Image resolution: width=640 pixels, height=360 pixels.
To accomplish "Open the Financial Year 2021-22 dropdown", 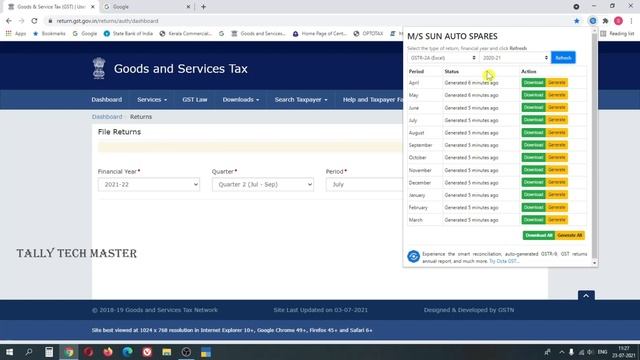I will (149, 184).
